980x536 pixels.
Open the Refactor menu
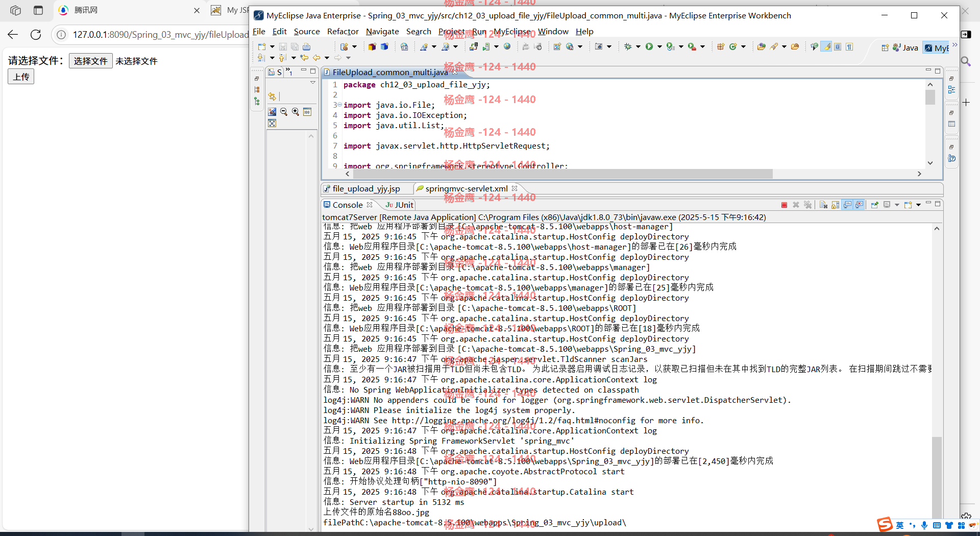pyautogui.click(x=342, y=31)
